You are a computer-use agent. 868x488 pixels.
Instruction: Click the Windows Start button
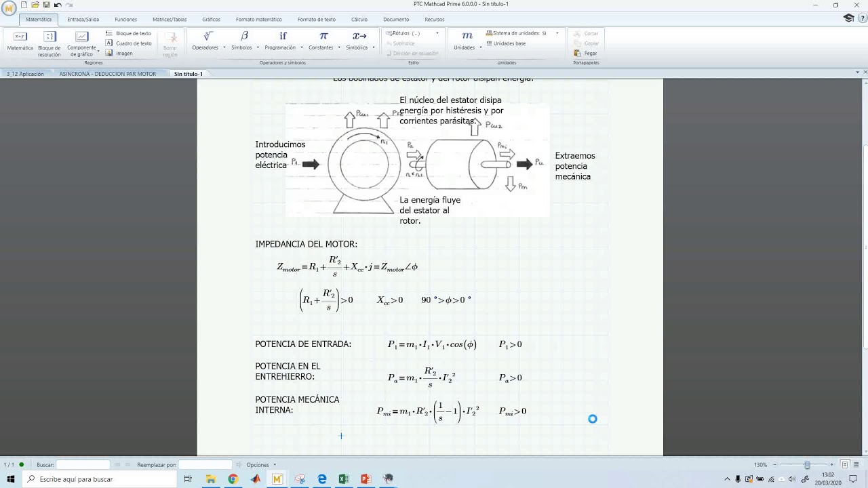(11, 479)
